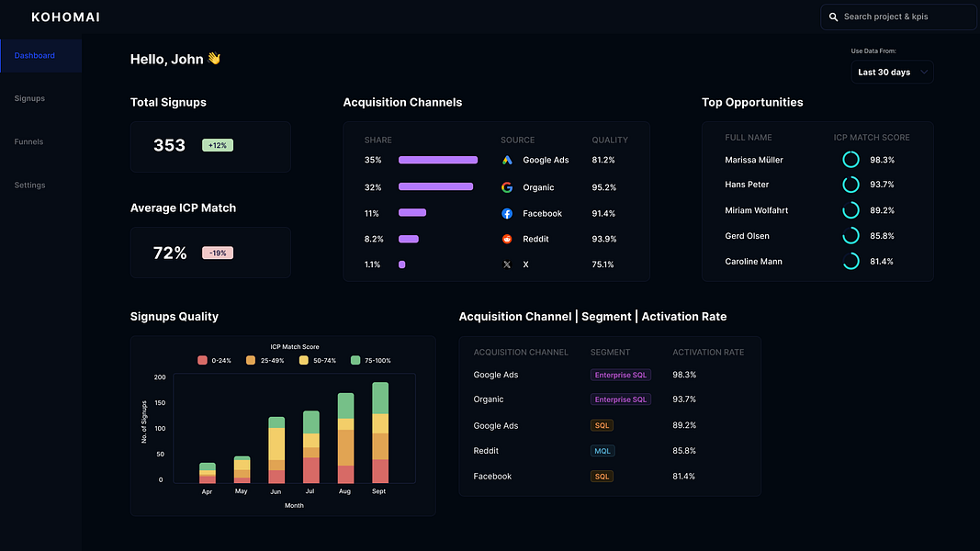Click the 98.3% activation rate value
Screen dimensions: 980x551
(684, 375)
